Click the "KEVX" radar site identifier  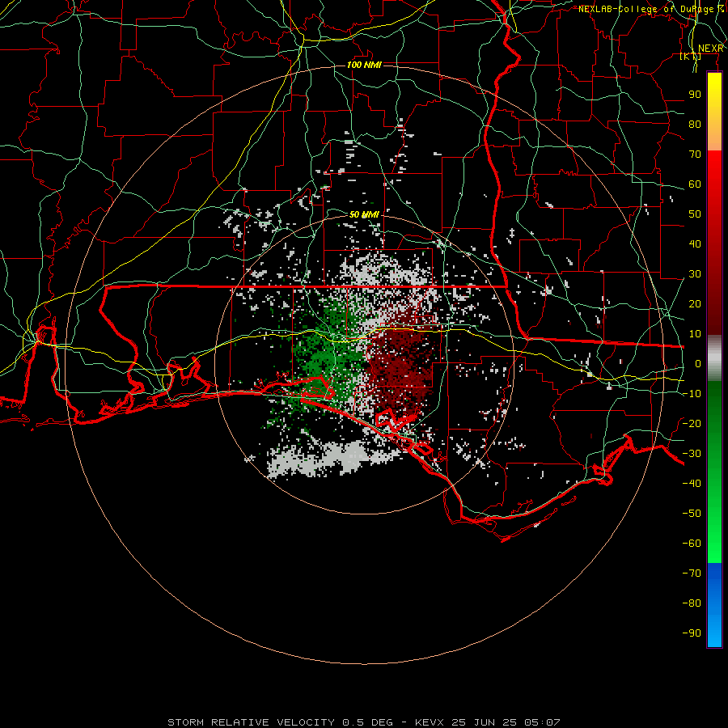click(430, 722)
